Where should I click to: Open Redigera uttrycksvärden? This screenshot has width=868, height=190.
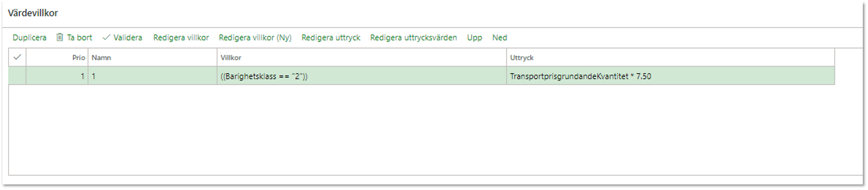(x=413, y=38)
